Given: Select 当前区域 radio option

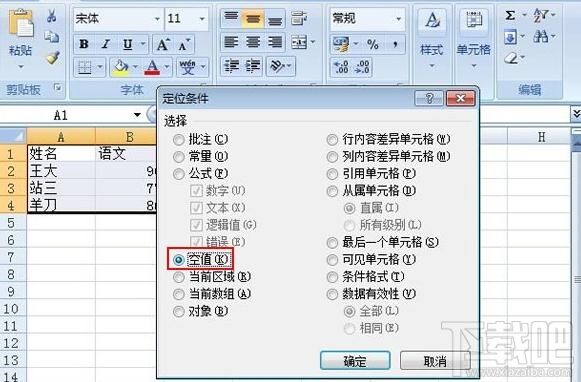Looking at the screenshot, I should point(179,277).
